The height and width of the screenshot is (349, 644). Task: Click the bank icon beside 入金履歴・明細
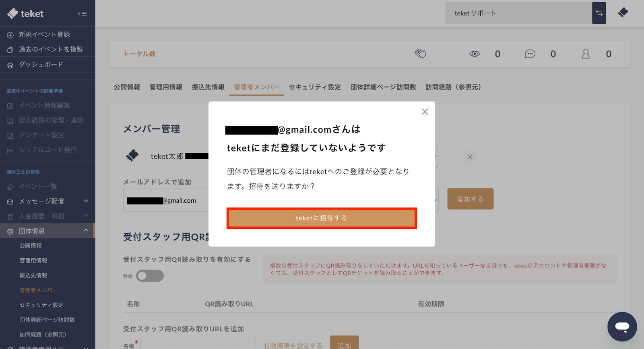point(10,217)
